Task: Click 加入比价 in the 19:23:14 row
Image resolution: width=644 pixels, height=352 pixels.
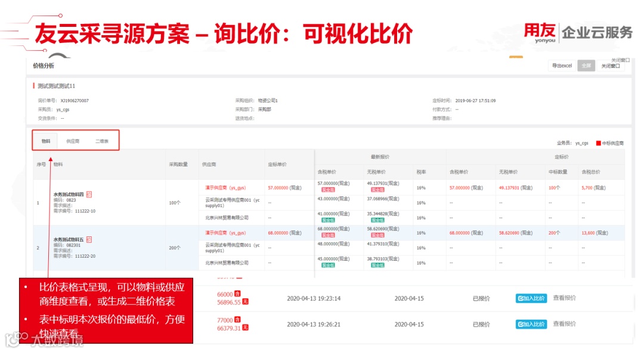Action: pos(531,298)
